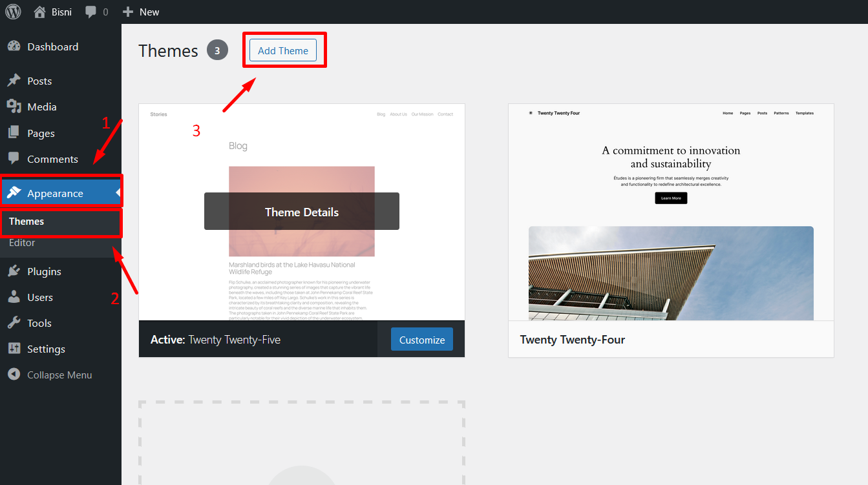This screenshot has width=868, height=485.
Task: Select the Tools wrench icon
Action: pyautogui.click(x=14, y=323)
